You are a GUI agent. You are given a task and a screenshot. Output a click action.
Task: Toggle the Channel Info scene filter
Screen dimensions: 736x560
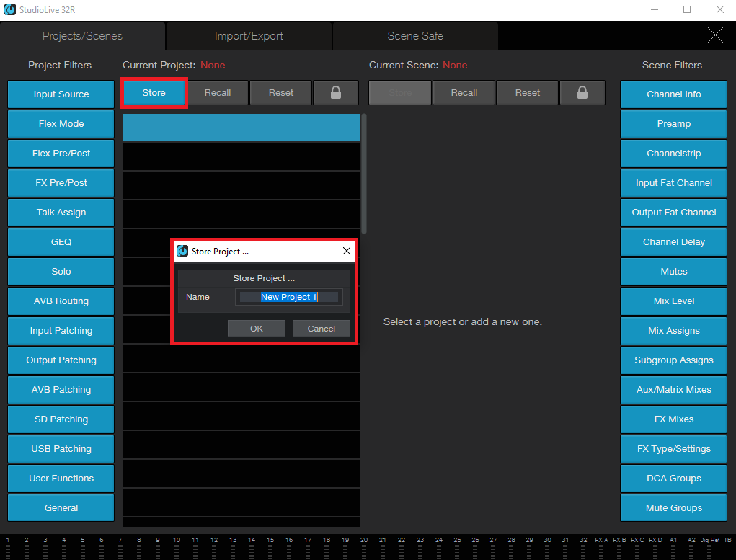pyautogui.click(x=673, y=94)
